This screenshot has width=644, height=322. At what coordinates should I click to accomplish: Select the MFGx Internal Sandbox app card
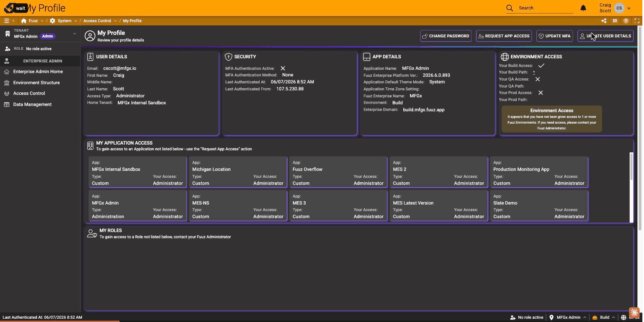point(138,172)
